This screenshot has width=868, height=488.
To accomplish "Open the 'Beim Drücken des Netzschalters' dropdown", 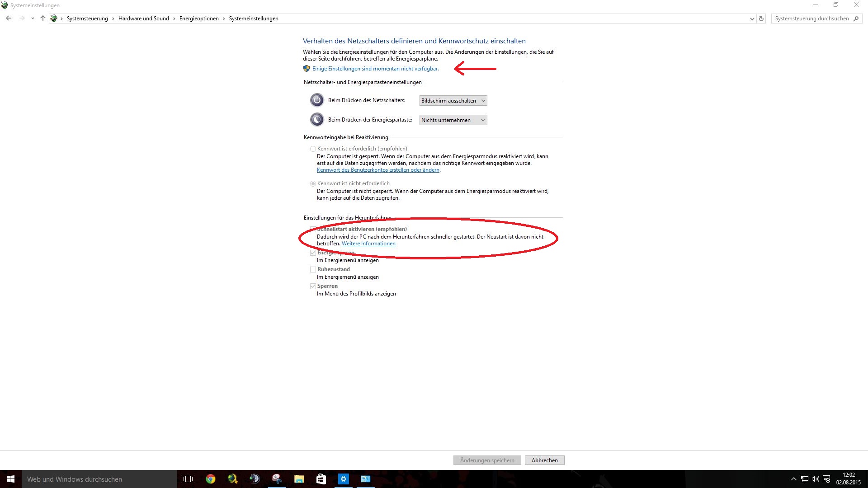I will [x=453, y=101].
